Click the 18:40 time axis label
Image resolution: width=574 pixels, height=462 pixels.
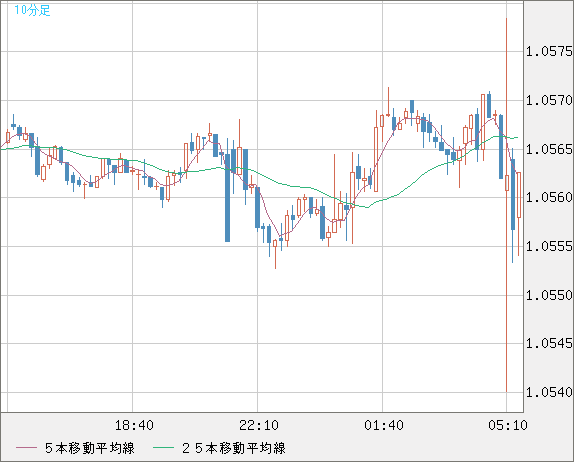(x=134, y=425)
